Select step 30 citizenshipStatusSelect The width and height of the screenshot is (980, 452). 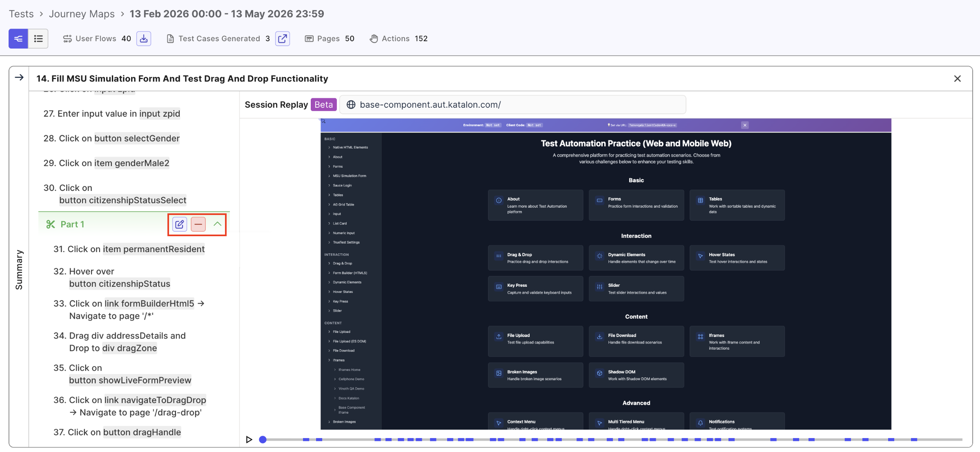pos(115,194)
